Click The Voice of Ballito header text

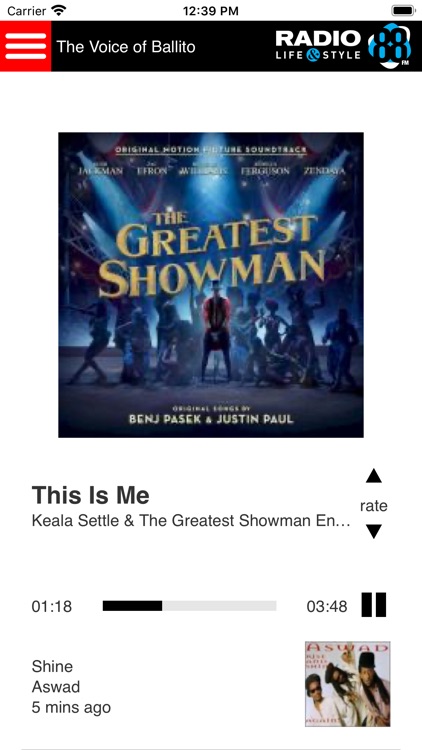[126, 46]
